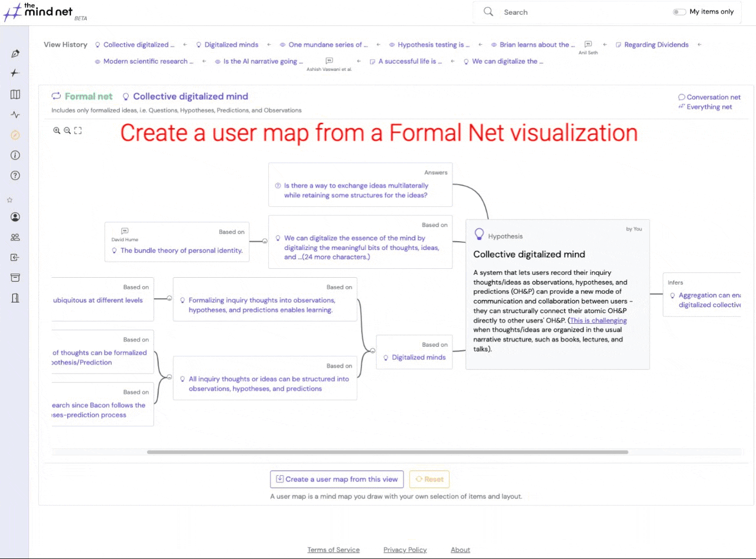The height and width of the screenshot is (559, 756).
Task: Collapse branch left of 'We can digitalize' node
Action: (265, 241)
